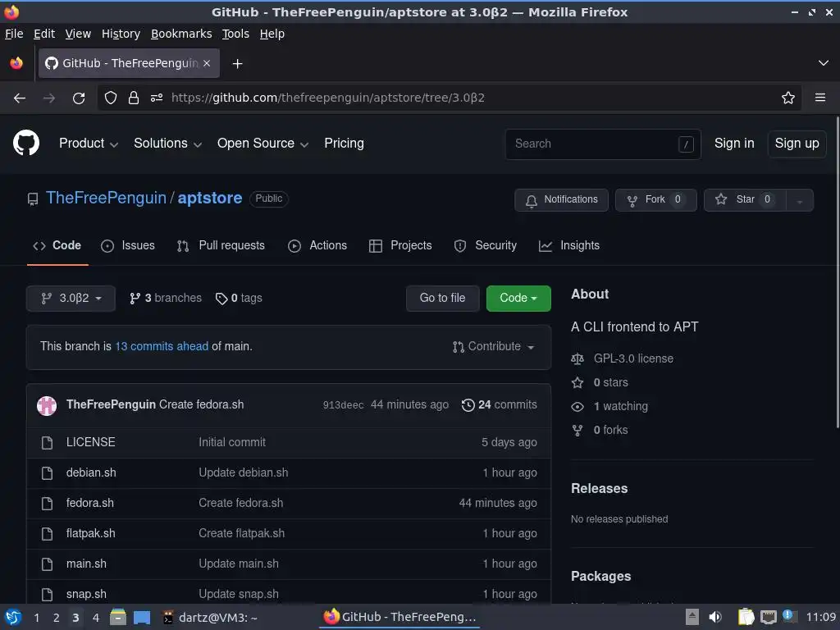Open the 0 tags link
Image resolution: width=840 pixels, height=630 pixels.
click(x=239, y=299)
